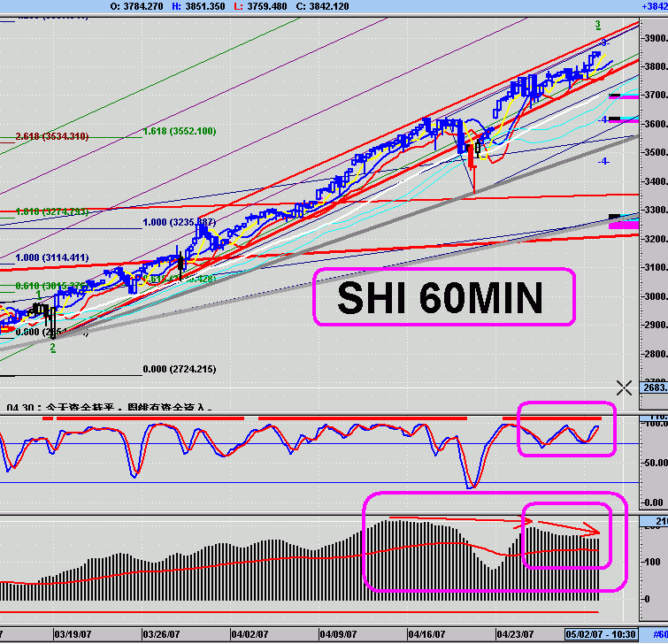Click the 3600 level on price axis
Screen dimensions: 668x644
pos(656,124)
